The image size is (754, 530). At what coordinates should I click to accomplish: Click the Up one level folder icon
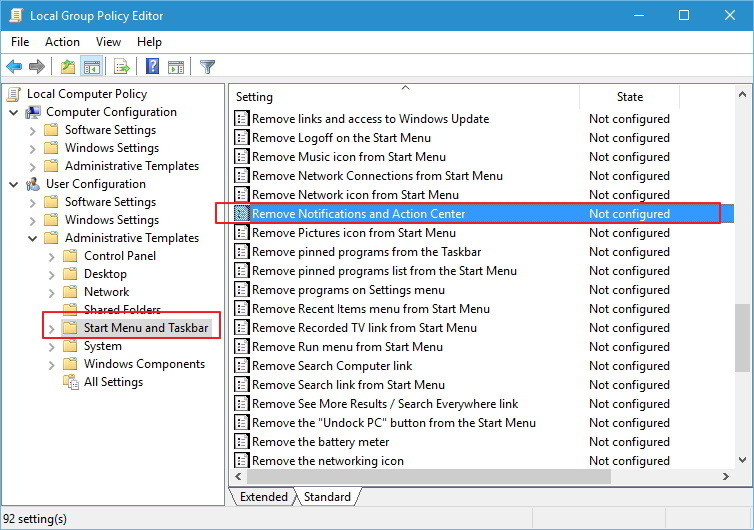coord(67,66)
